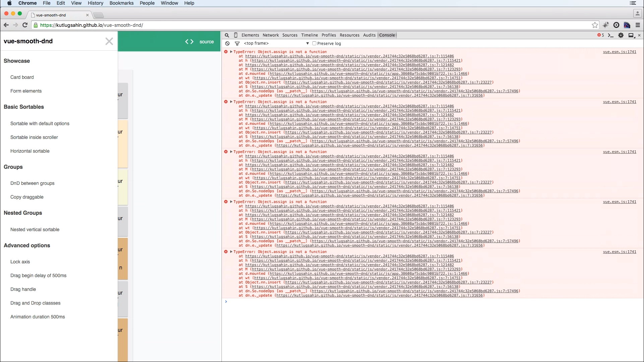Click vue.esm.js:1741 link of first error
This screenshot has width=644, height=362.
click(620, 52)
